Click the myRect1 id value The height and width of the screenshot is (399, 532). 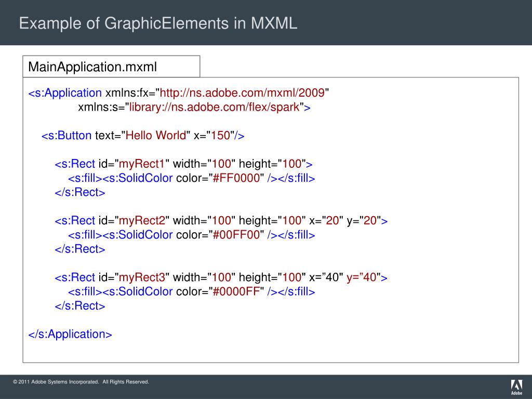[142, 164]
